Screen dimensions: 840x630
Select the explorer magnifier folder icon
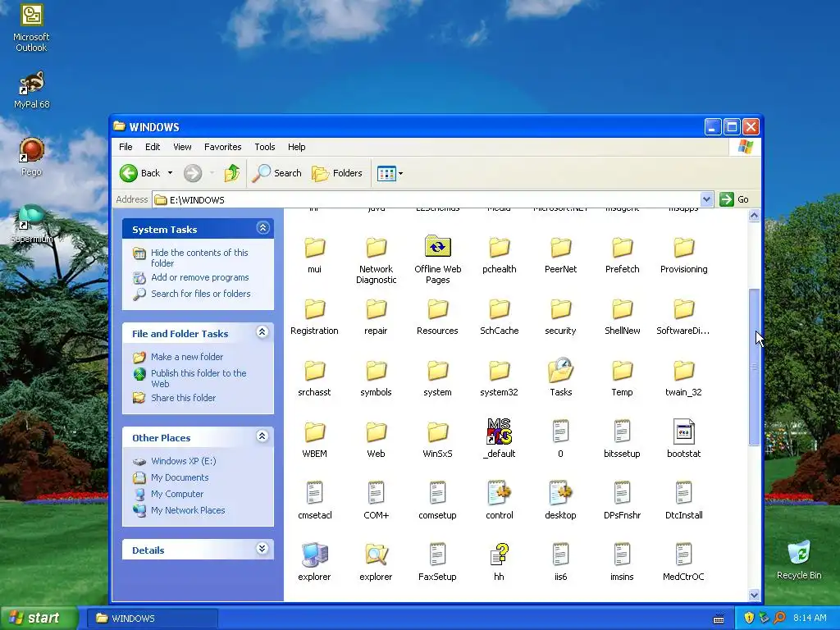[x=376, y=555]
